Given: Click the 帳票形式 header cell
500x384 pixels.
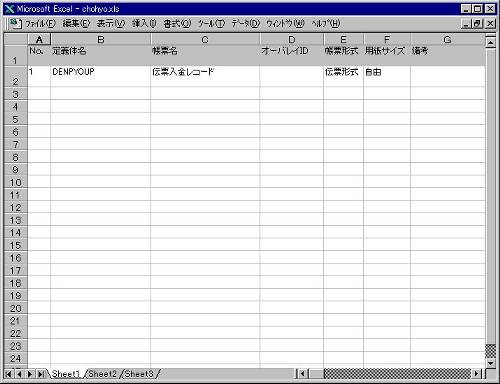Looking at the screenshot, I should pos(343,56).
